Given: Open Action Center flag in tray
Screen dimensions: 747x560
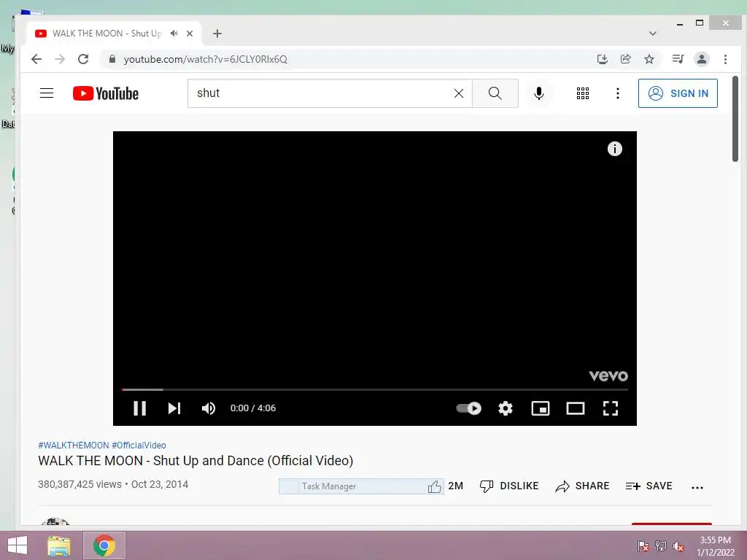Looking at the screenshot, I should click(643, 546).
